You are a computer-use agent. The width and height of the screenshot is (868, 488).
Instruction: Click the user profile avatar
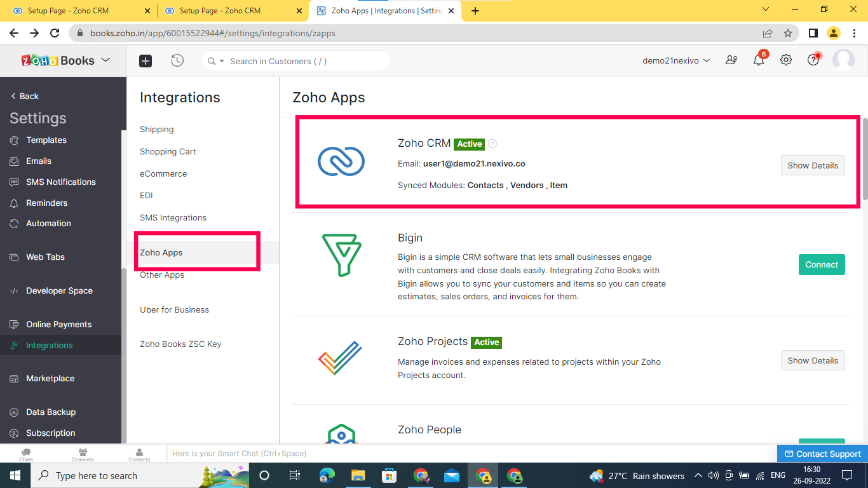point(844,60)
